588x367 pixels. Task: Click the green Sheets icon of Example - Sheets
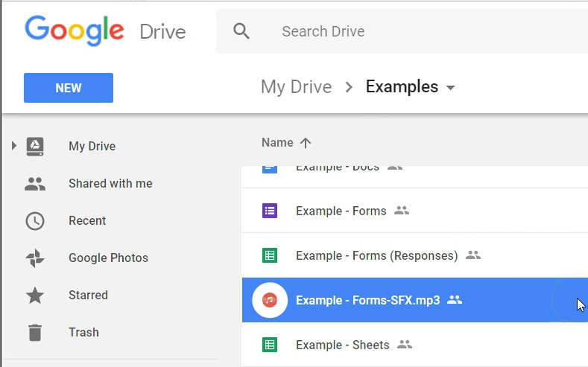coord(270,345)
